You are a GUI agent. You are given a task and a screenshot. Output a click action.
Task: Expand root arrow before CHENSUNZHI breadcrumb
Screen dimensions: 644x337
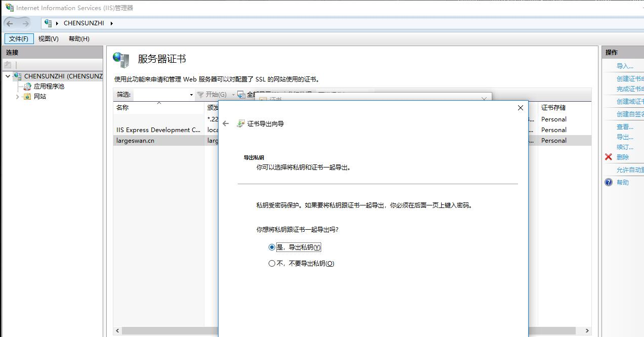tap(58, 23)
